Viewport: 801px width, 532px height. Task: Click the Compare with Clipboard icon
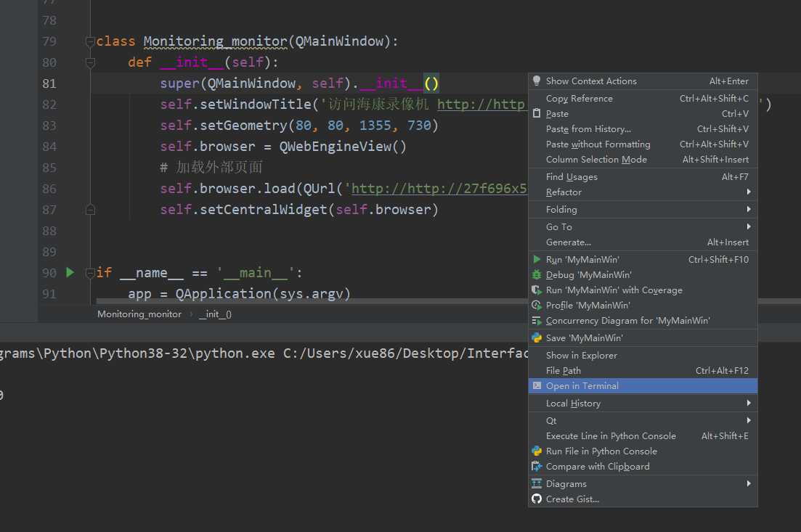537,467
